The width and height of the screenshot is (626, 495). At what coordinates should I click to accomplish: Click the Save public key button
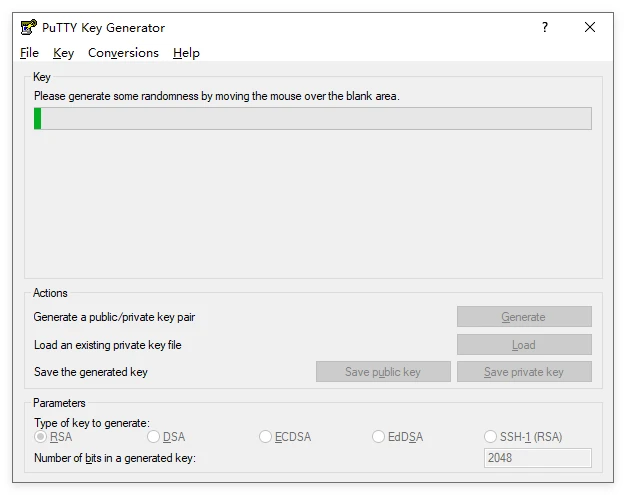pyautogui.click(x=383, y=372)
